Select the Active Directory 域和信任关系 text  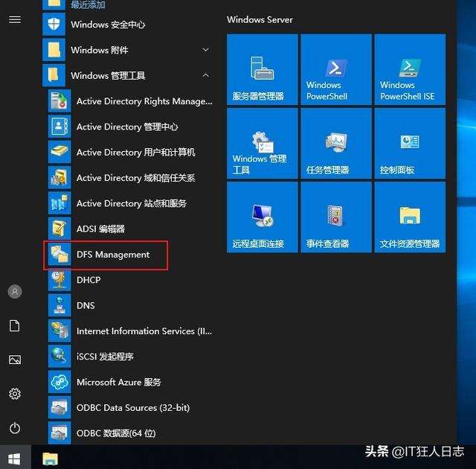point(135,178)
